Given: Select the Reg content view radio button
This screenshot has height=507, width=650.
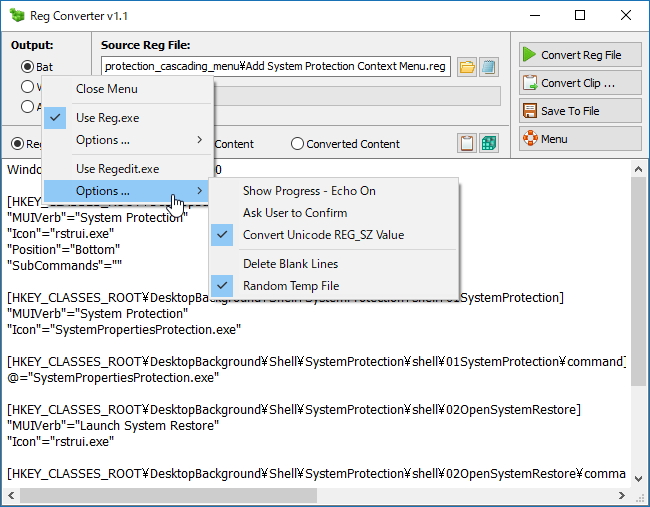Looking at the screenshot, I should click(17, 143).
